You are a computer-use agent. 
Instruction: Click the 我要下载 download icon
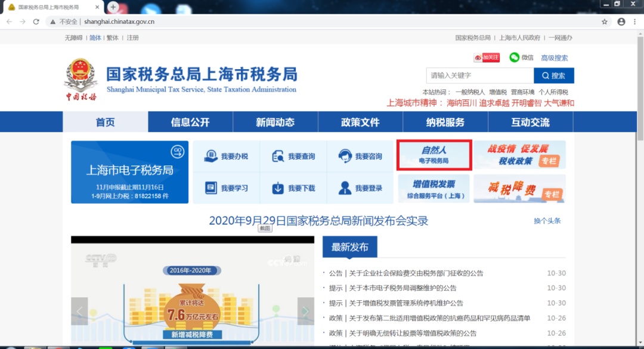pos(278,188)
